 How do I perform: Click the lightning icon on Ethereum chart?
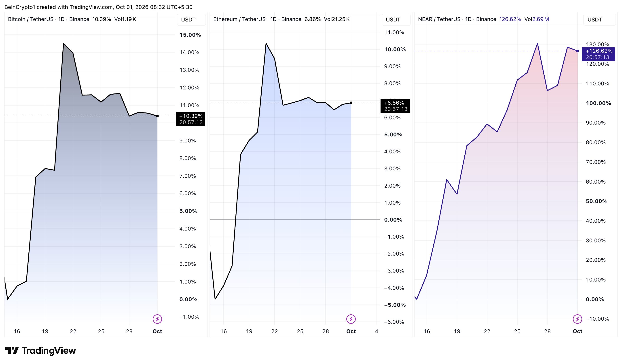(351, 319)
